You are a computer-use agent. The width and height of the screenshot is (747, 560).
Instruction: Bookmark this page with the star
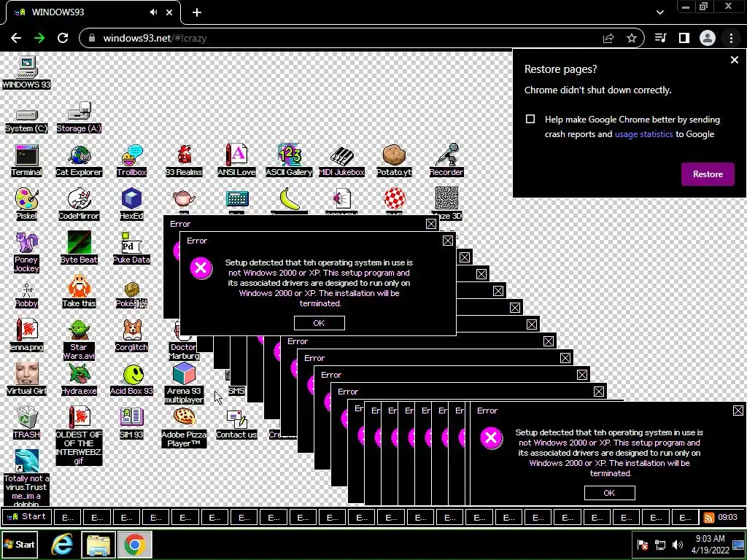(x=632, y=38)
